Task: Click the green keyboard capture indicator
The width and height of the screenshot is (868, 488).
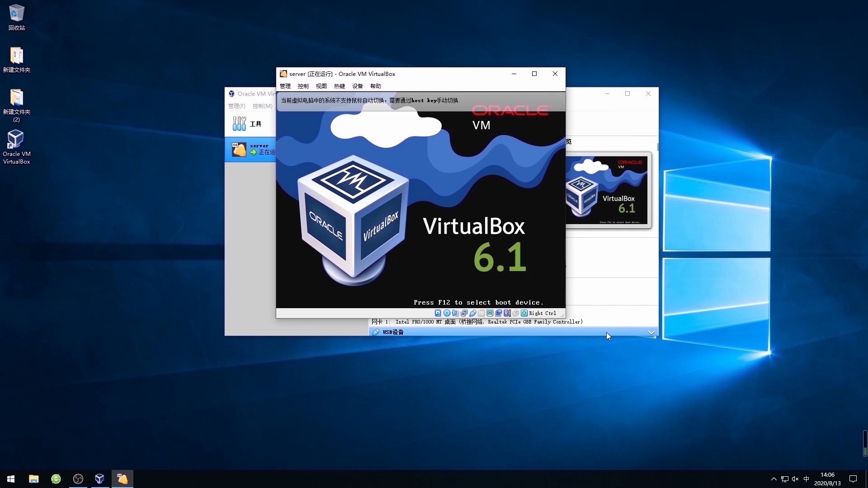Action: (x=524, y=313)
